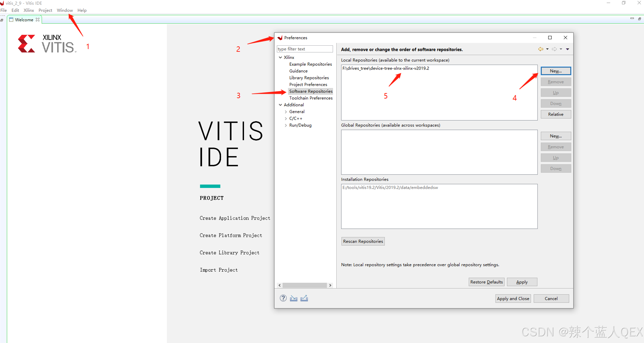Click the back navigation arrow icon
Image resolution: width=644 pixels, height=343 pixels.
click(541, 49)
